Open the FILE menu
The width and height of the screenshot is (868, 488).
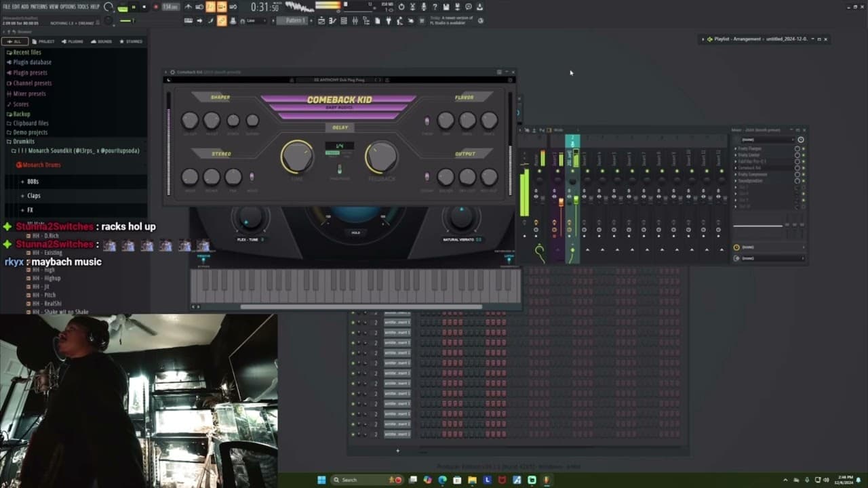pos(7,7)
